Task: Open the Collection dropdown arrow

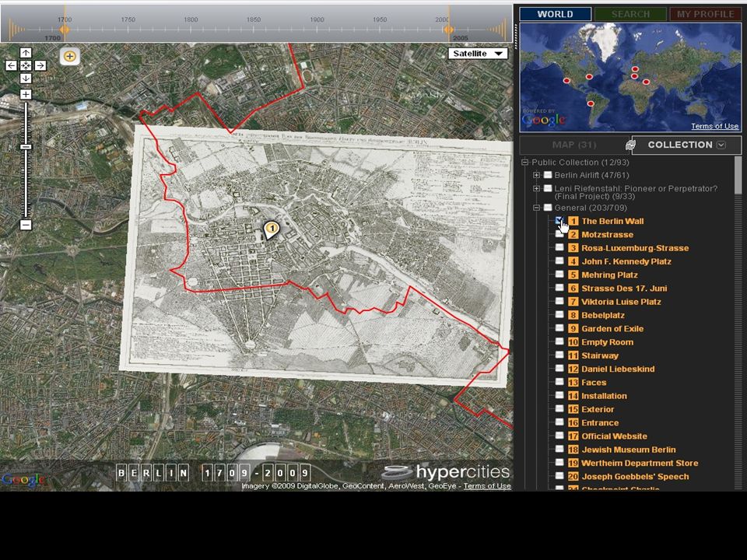Action: tap(721, 145)
